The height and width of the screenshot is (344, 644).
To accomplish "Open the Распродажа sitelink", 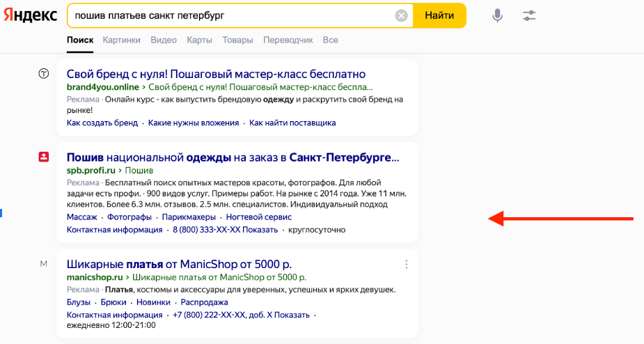I will pos(204,302).
